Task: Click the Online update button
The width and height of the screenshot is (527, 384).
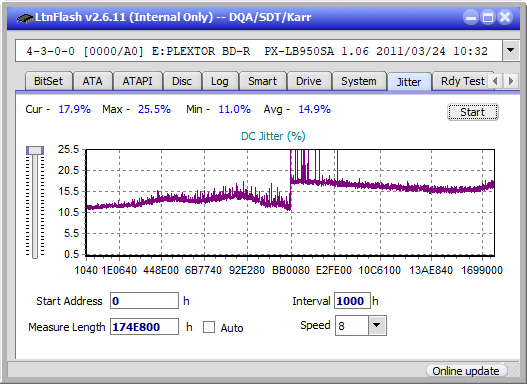Action: click(466, 371)
